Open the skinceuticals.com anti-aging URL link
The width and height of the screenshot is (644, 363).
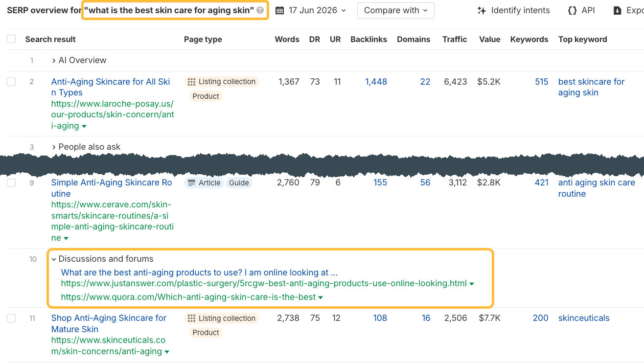[x=108, y=346]
